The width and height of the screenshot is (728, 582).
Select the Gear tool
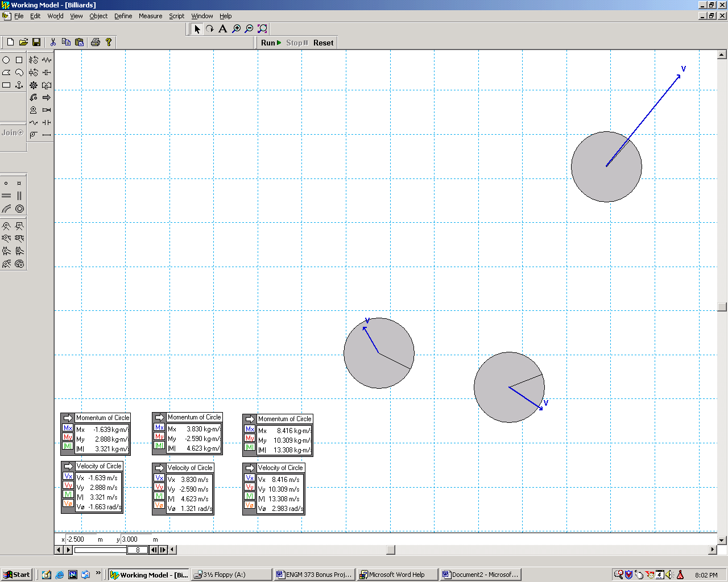click(x=34, y=85)
